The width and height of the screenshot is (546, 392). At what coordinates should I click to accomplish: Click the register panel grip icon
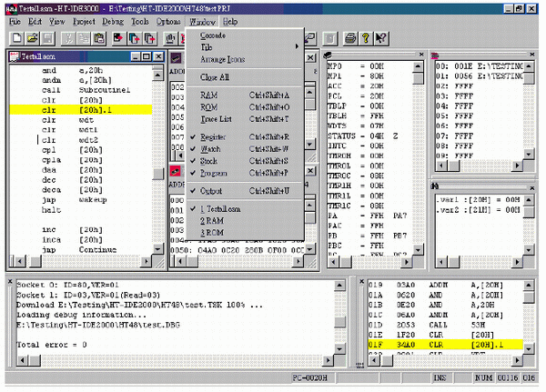point(328,55)
